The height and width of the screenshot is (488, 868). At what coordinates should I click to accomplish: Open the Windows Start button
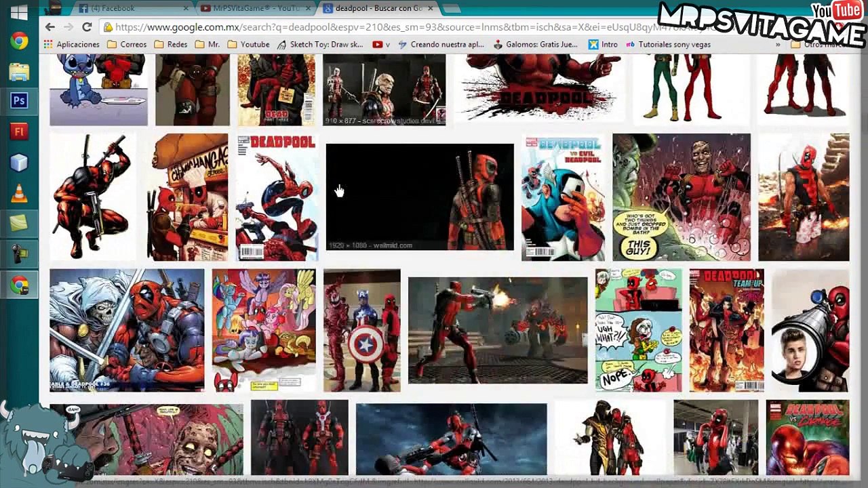coord(19,12)
